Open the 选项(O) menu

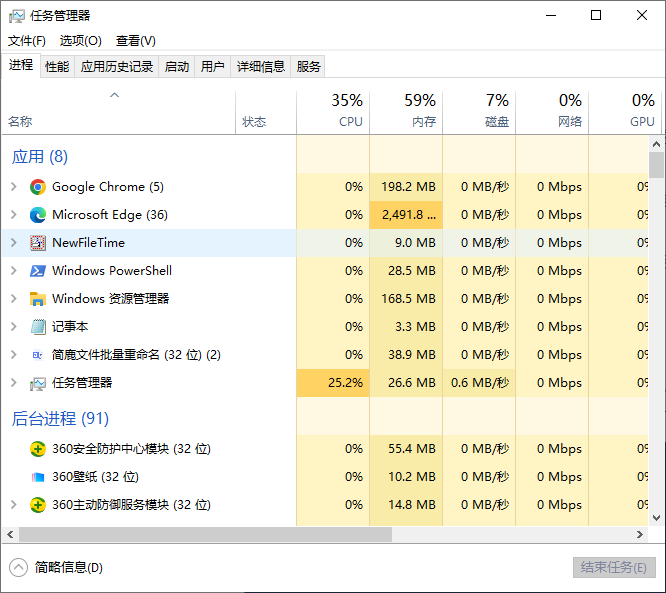click(81, 41)
